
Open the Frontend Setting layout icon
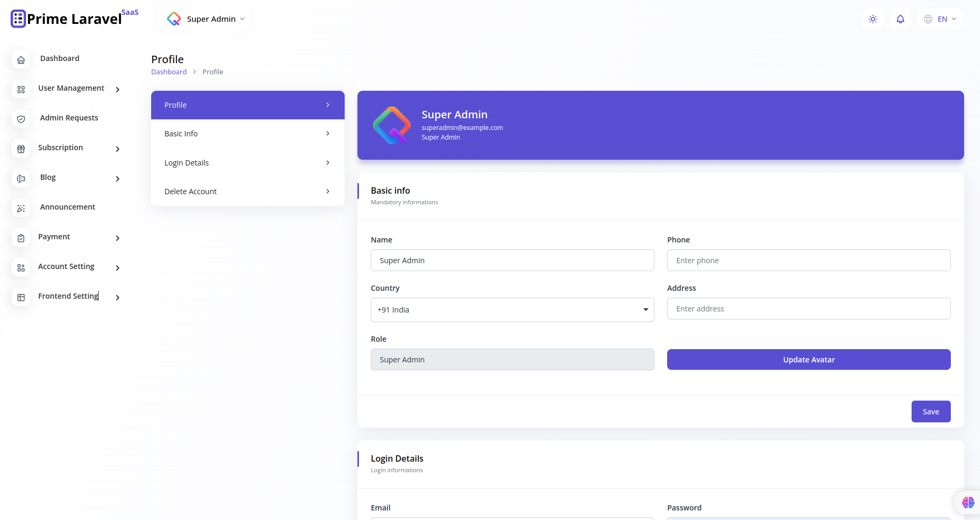point(21,297)
